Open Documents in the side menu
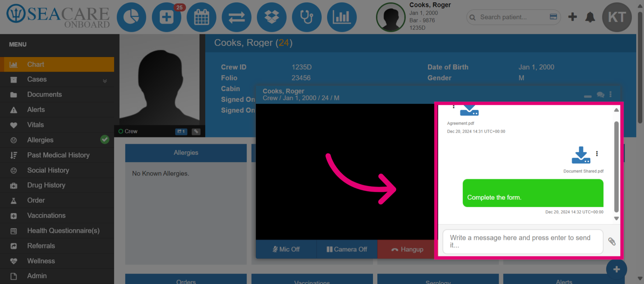 click(x=57, y=94)
